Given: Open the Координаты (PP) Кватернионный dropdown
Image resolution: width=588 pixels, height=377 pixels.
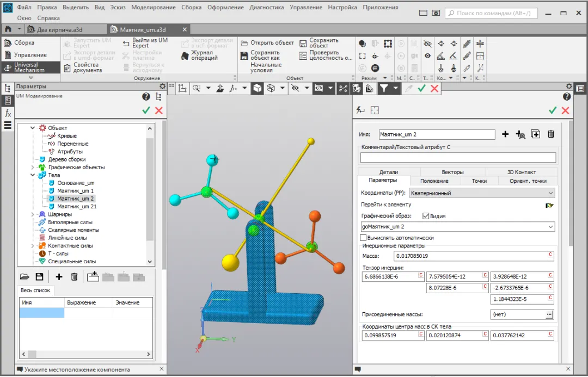Looking at the screenshot, I should (550, 193).
